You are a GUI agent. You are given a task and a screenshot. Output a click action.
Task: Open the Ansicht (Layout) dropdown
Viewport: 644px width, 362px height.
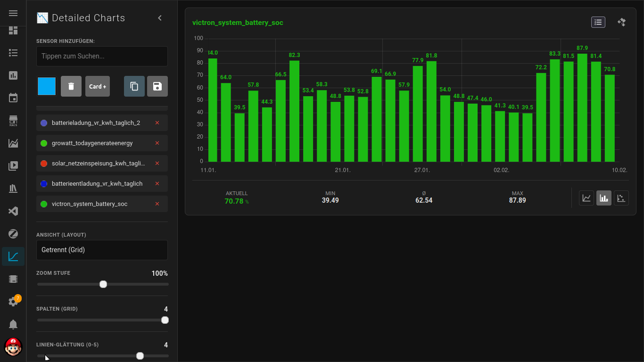pos(102,250)
